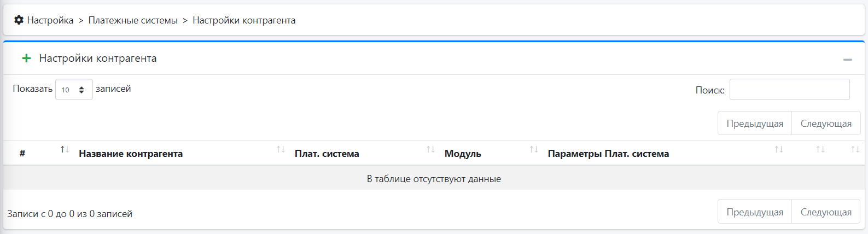Click the bottom Предыдущая pagination button

[x=754, y=212]
